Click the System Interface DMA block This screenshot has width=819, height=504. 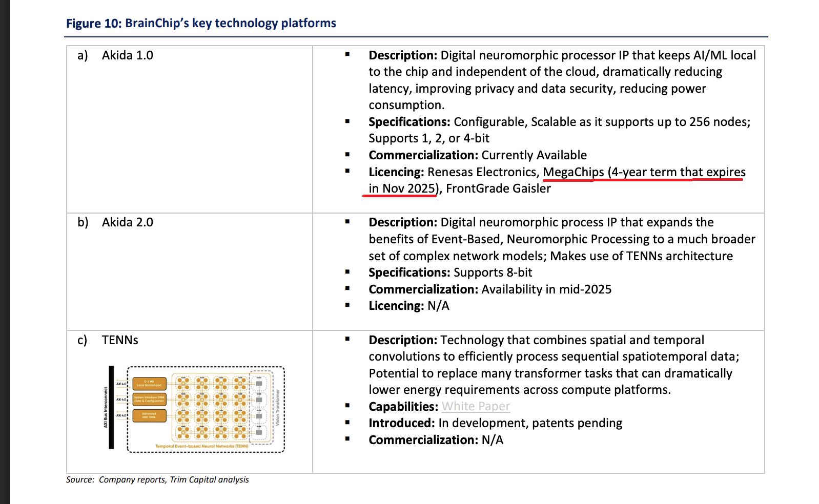pos(149,399)
